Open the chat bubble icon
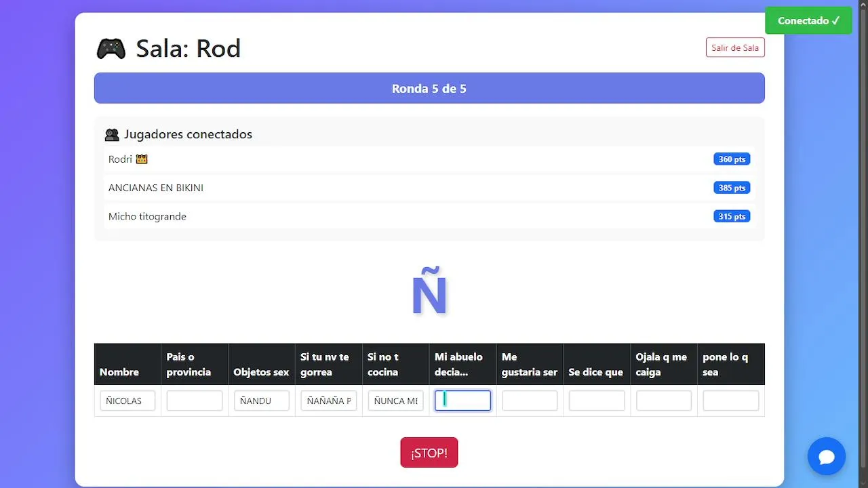Viewport: 868px width, 488px height. tap(826, 456)
